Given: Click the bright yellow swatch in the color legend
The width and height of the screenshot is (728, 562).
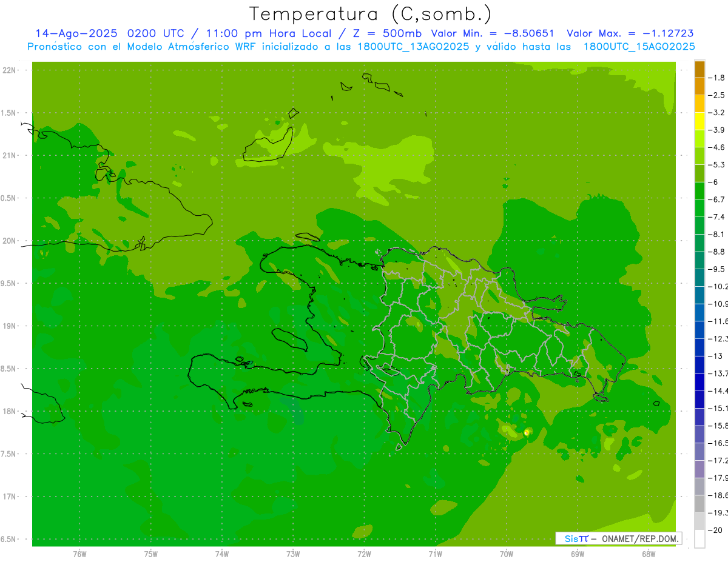Looking at the screenshot, I should [x=699, y=121].
